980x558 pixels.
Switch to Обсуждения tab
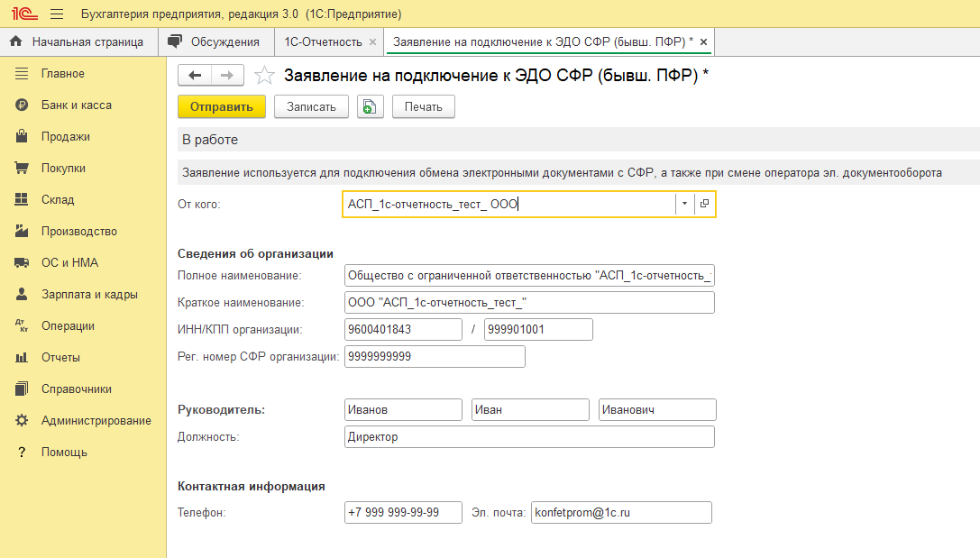pyautogui.click(x=216, y=41)
